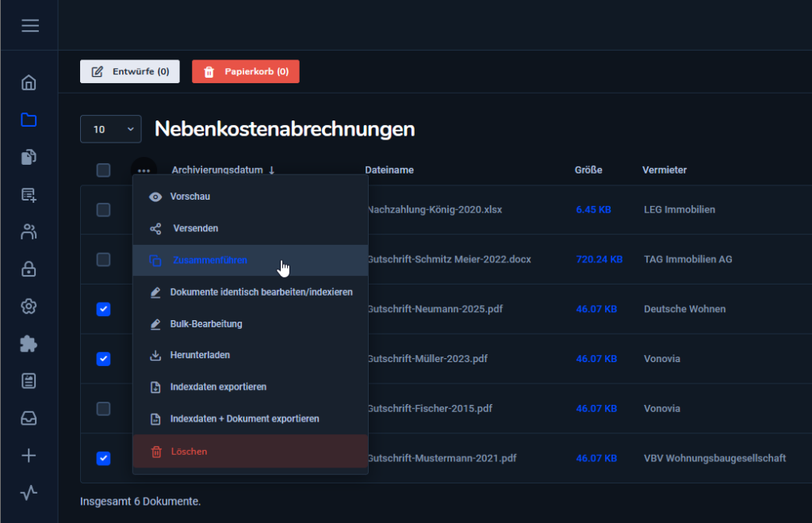
Task: Click the sort arrow next to Archivierungsdatum
Action: pos(271,170)
